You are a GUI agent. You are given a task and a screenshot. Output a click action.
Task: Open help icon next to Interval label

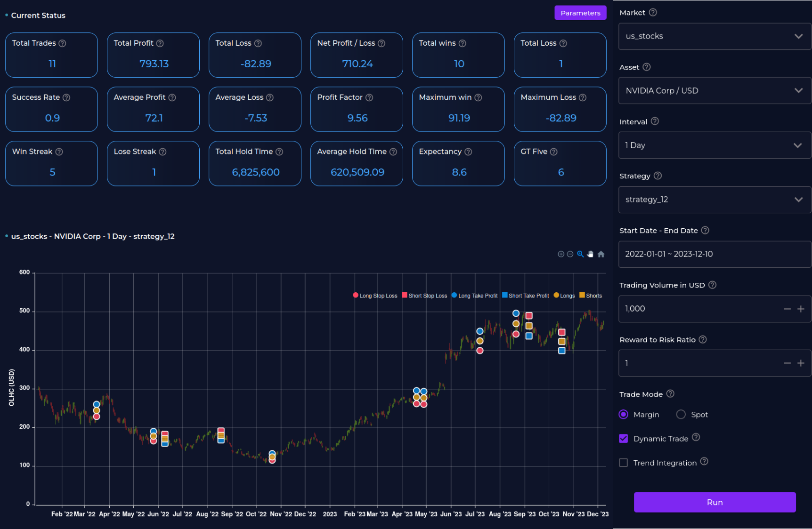point(655,121)
